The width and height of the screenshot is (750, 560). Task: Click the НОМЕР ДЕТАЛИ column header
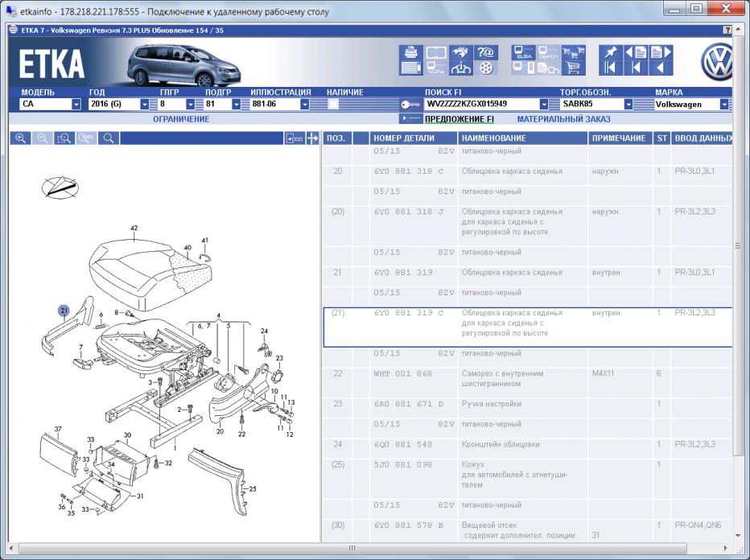pos(414,138)
